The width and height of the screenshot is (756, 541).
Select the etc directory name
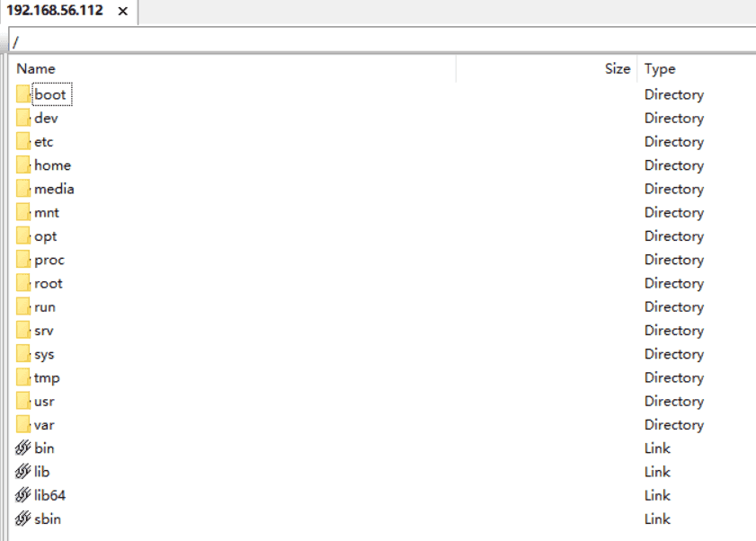click(x=44, y=142)
